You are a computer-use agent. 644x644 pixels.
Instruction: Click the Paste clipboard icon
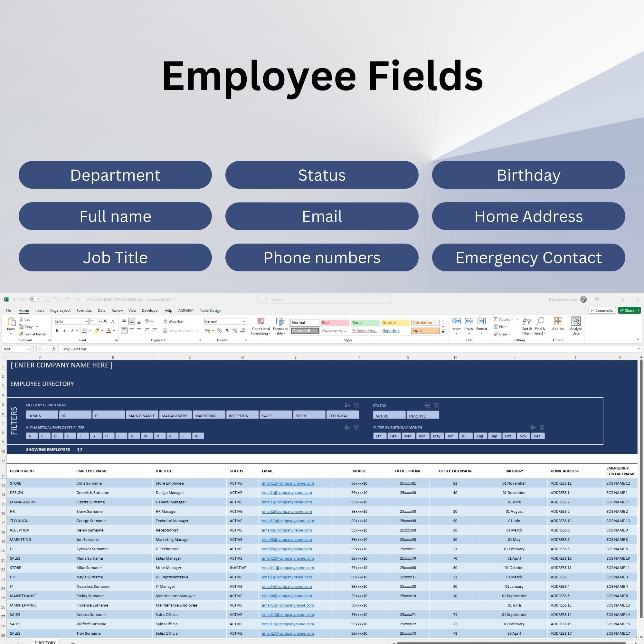(x=11, y=322)
